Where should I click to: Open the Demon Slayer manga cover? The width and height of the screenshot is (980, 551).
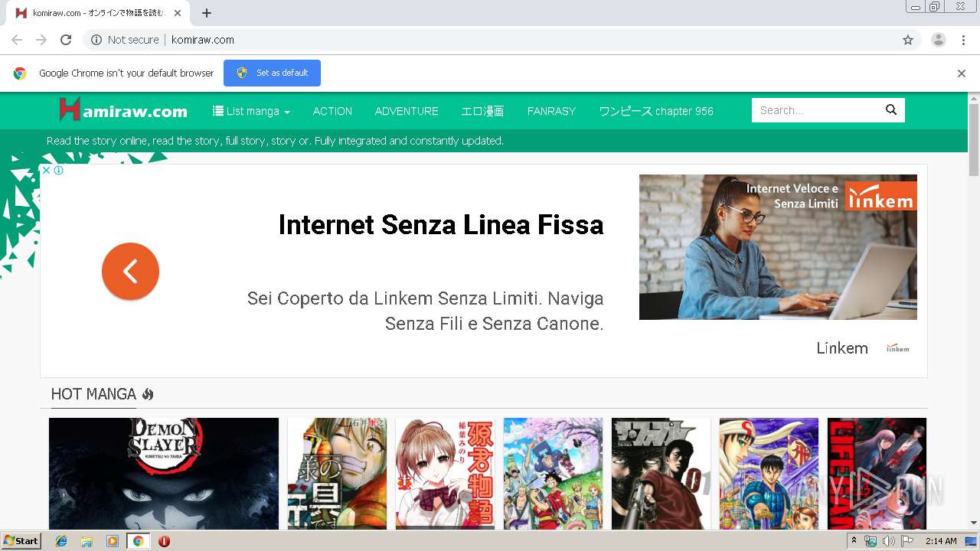point(164,474)
